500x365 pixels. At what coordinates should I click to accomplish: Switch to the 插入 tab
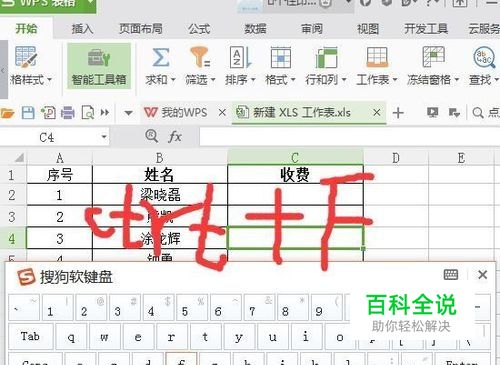(x=82, y=29)
